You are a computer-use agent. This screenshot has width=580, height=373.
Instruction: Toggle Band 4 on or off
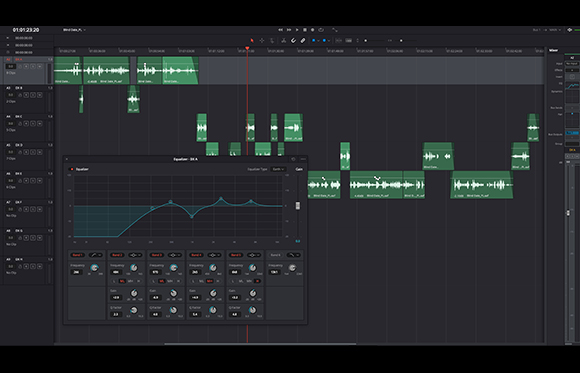coord(196,255)
